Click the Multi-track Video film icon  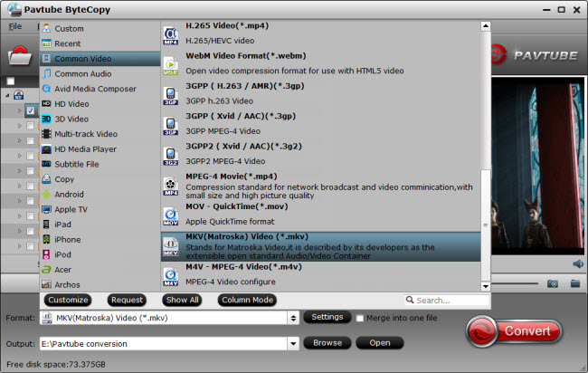[46, 134]
